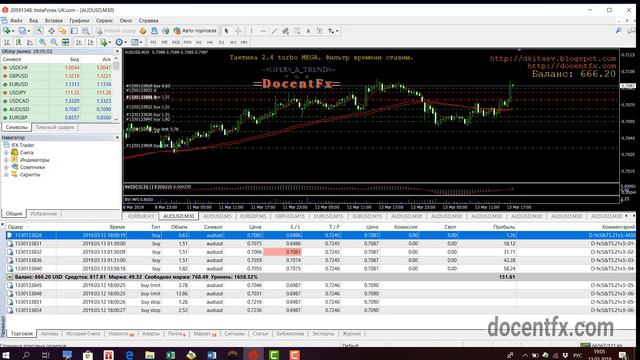The image size is (640, 360).
Task: Switch to the EURGBP,M5 chart tab
Action: 253,216
